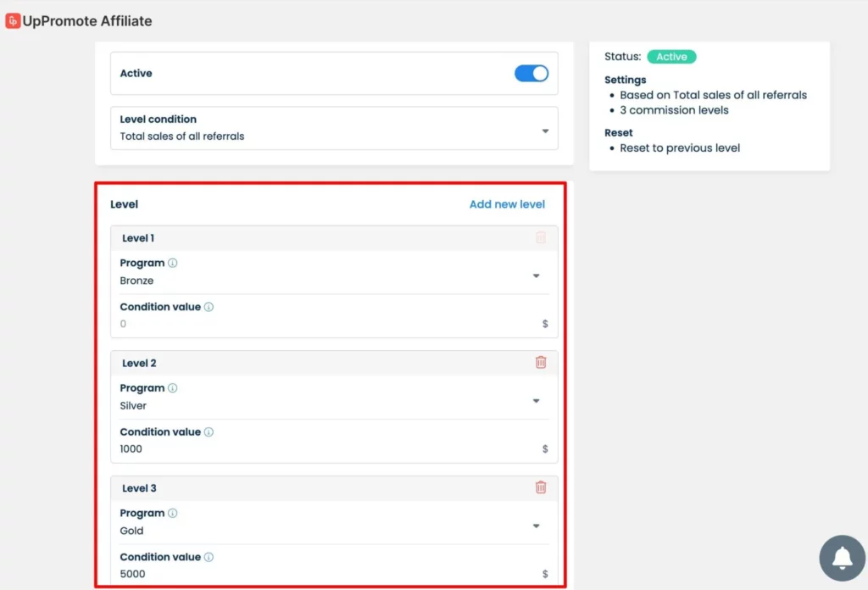
Task: Expand the Silver program dropdown in Level 2
Action: [536, 401]
